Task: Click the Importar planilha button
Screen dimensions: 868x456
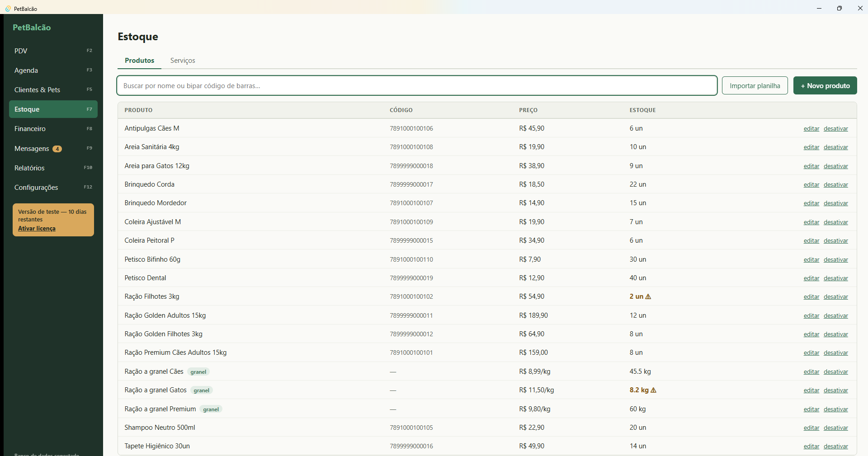Action: [x=755, y=85]
